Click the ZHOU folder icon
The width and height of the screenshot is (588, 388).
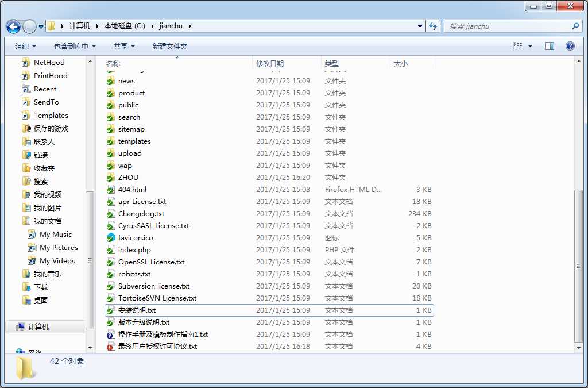(110, 178)
